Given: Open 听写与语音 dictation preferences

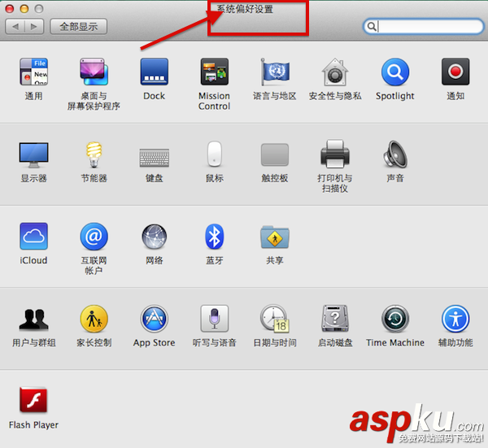Looking at the screenshot, I should click(215, 319).
